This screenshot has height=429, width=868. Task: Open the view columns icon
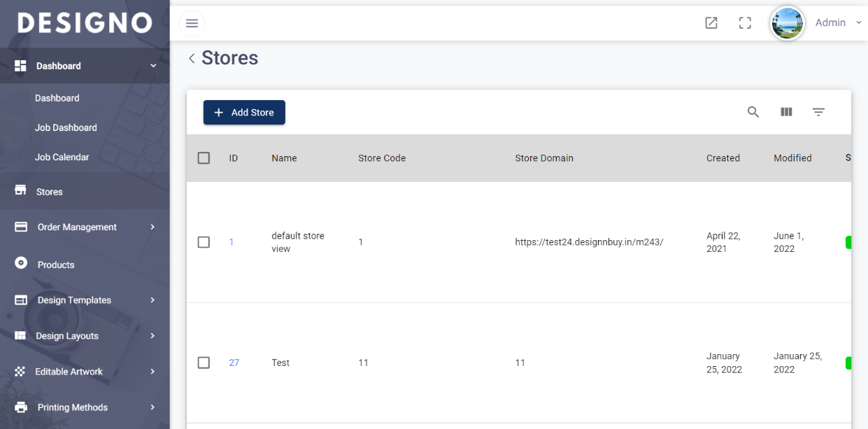[x=786, y=112]
